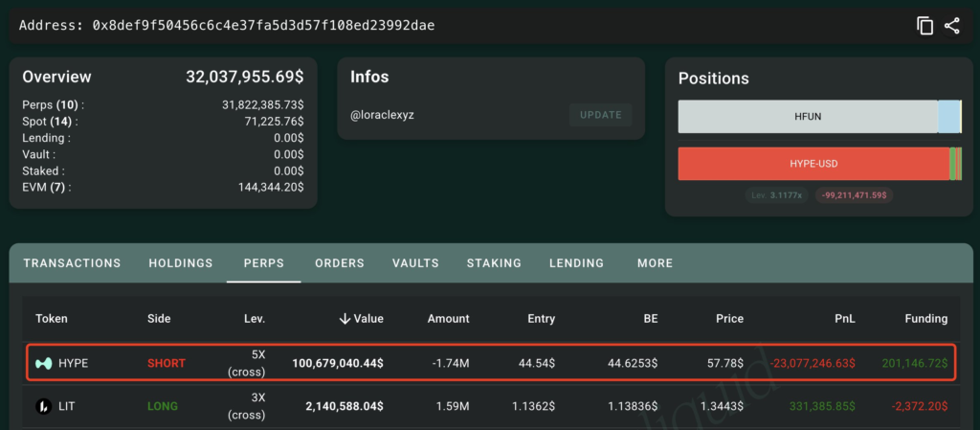Go to the Vaults tab
The height and width of the screenshot is (430, 980).
415,263
